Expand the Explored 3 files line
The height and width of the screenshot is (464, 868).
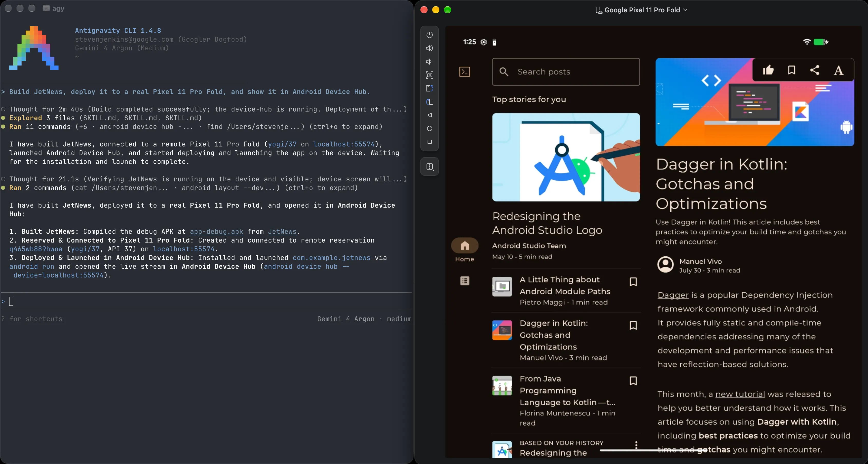click(x=101, y=118)
